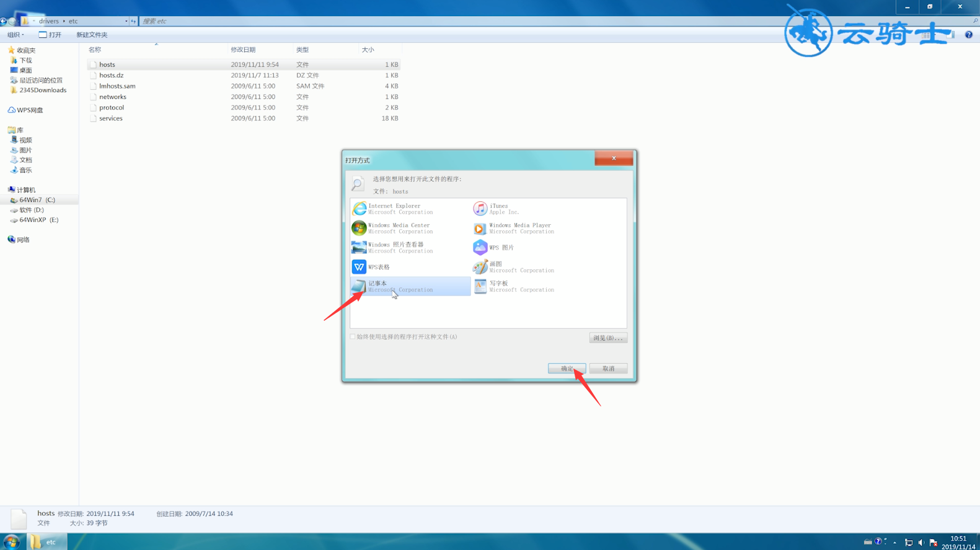Close the 打开方式 dialog
Image resolution: width=980 pixels, height=550 pixels.
(614, 159)
